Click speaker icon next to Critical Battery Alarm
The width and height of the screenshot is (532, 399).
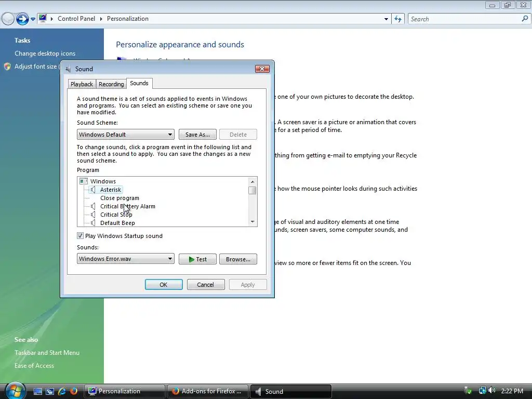[94, 206]
